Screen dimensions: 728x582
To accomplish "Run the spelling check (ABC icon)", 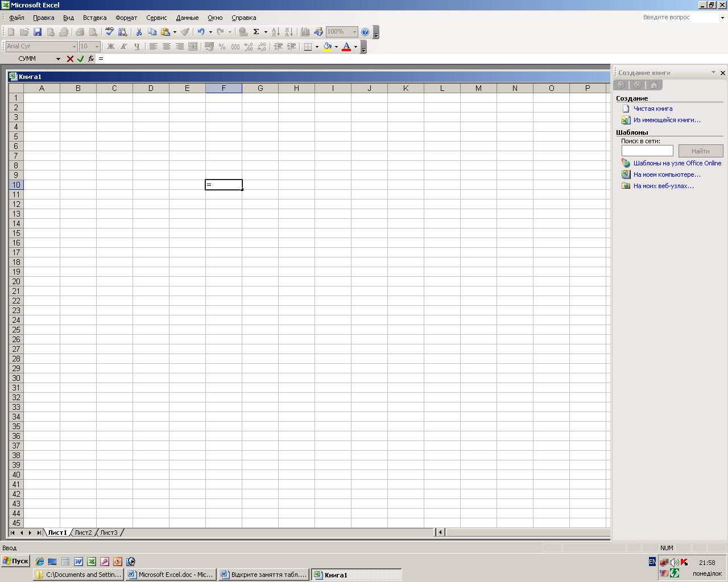I will coord(109,32).
